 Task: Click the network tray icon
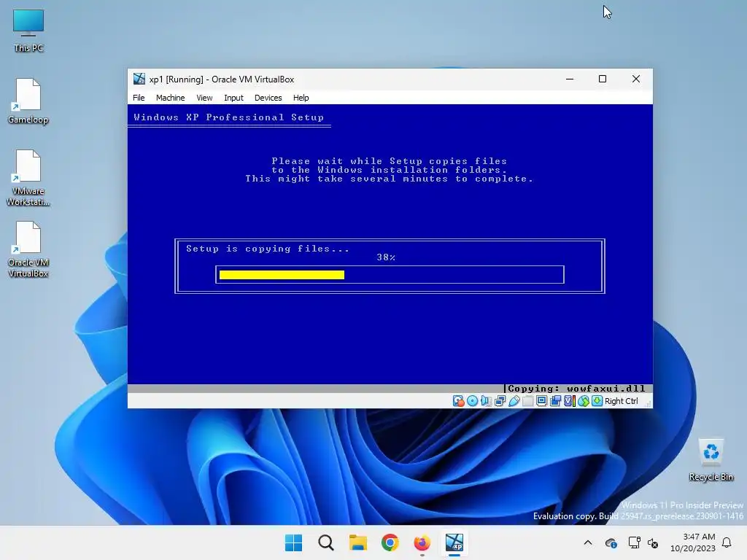(x=634, y=542)
